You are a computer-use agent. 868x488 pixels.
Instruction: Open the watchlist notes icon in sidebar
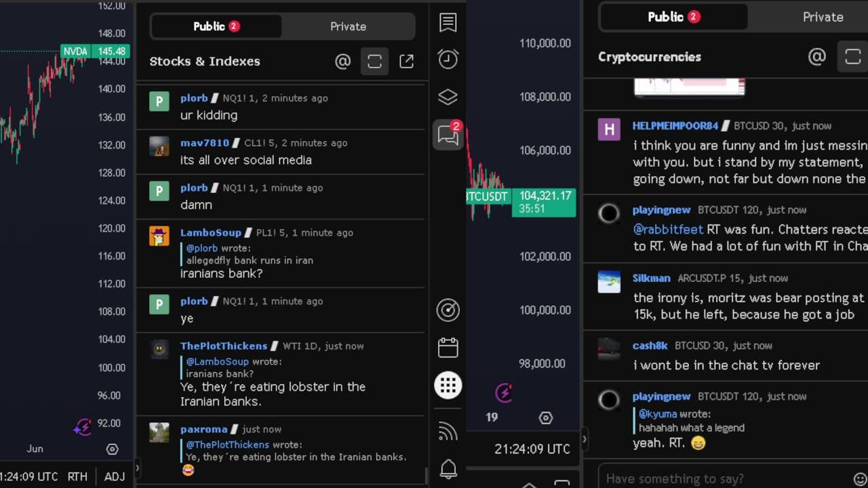[x=448, y=22]
